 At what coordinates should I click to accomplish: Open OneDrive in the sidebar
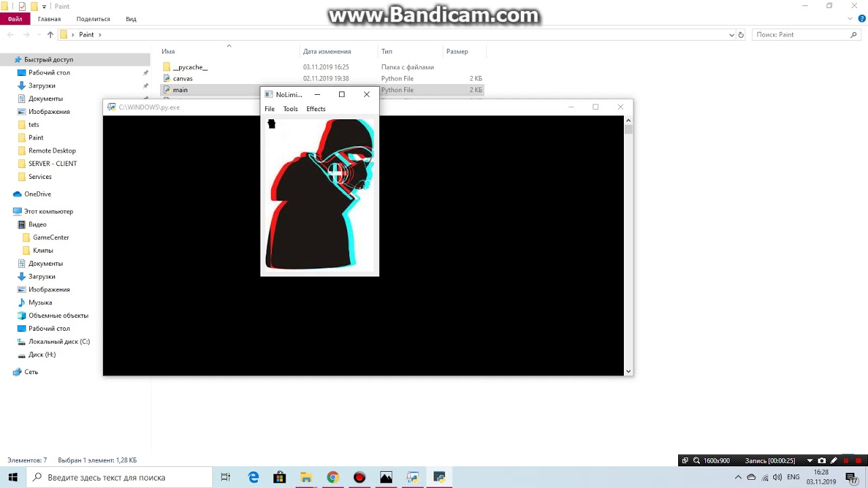coord(37,195)
